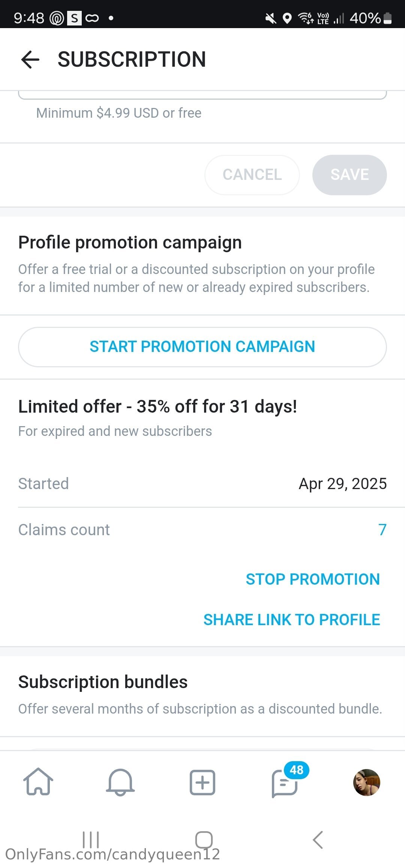Open the claims count number 7
Screen dimensions: 405x868
point(382,530)
